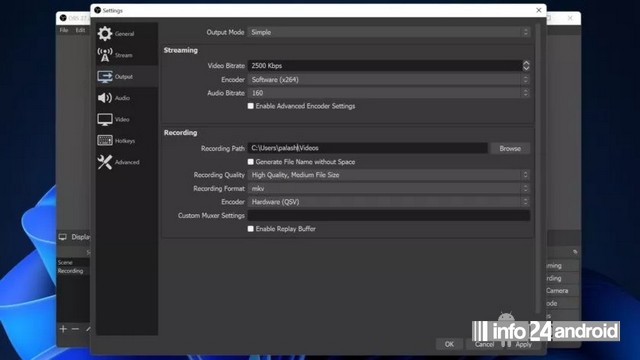Open the Audio Bitrate dropdown
Screen dimensions: 640x360
point(389,93)
